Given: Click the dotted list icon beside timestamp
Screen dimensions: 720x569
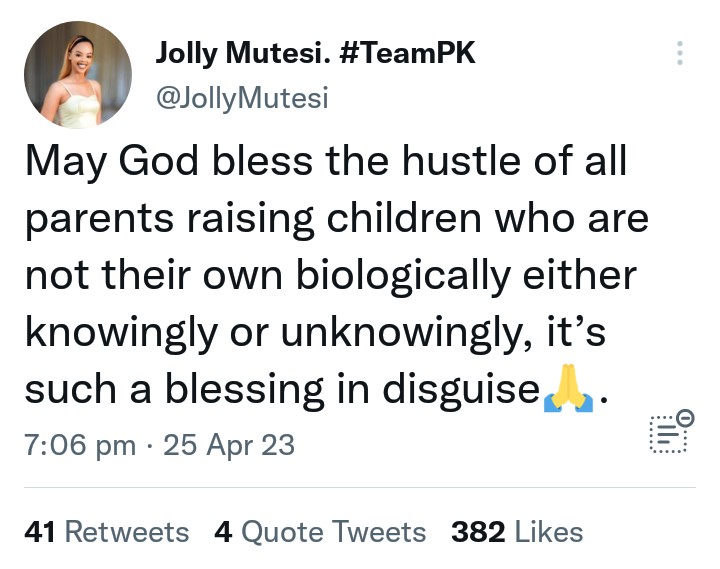Looking at the screenshot, I should pos(666,434).
